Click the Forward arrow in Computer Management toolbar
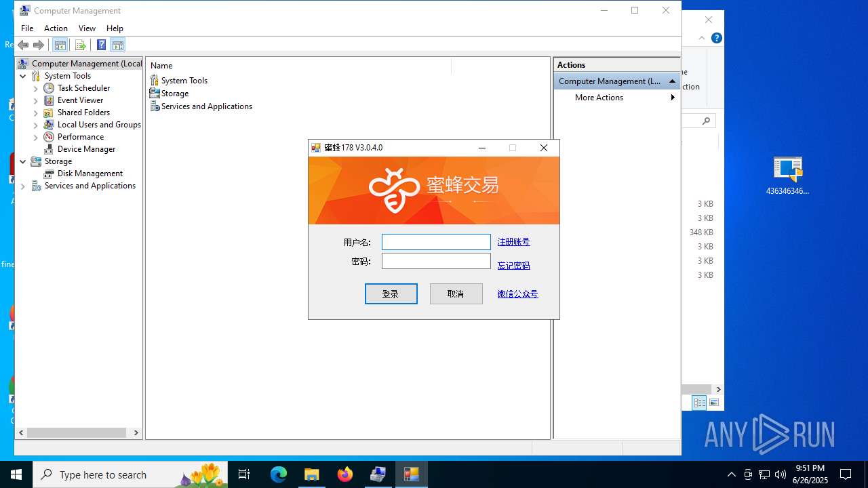Viewport: 868px width, 488px height. 39,45
